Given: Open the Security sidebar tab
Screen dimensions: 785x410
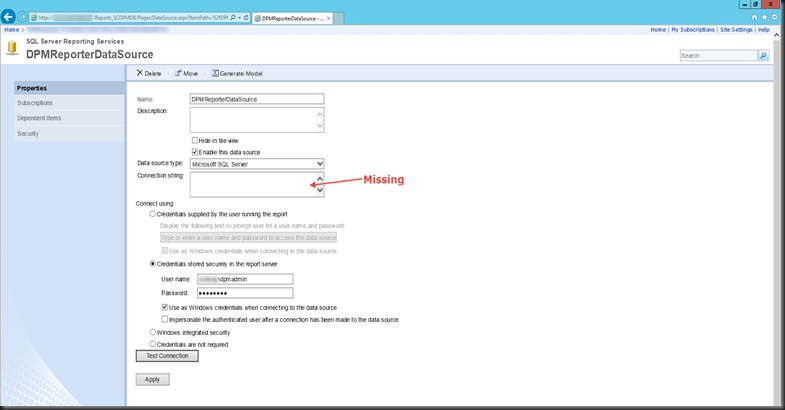Looking at the screenshot, I should (70, 134).
